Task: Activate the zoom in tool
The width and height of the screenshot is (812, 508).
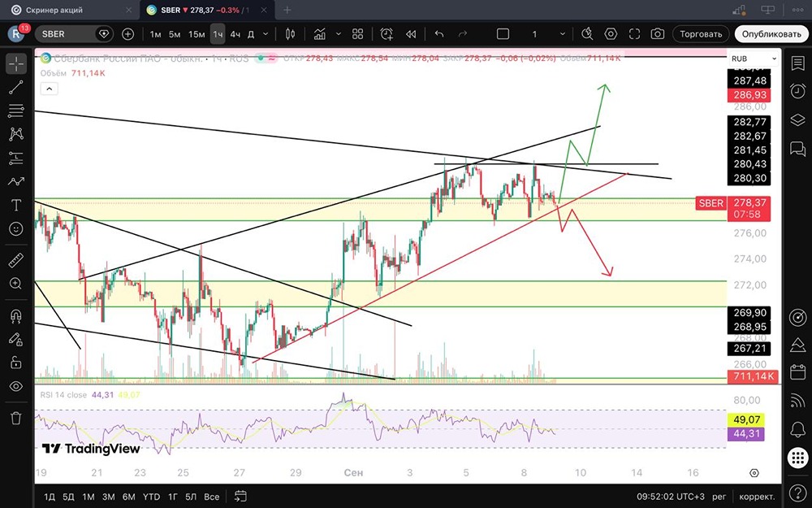Action: click(x=16, y=283)
